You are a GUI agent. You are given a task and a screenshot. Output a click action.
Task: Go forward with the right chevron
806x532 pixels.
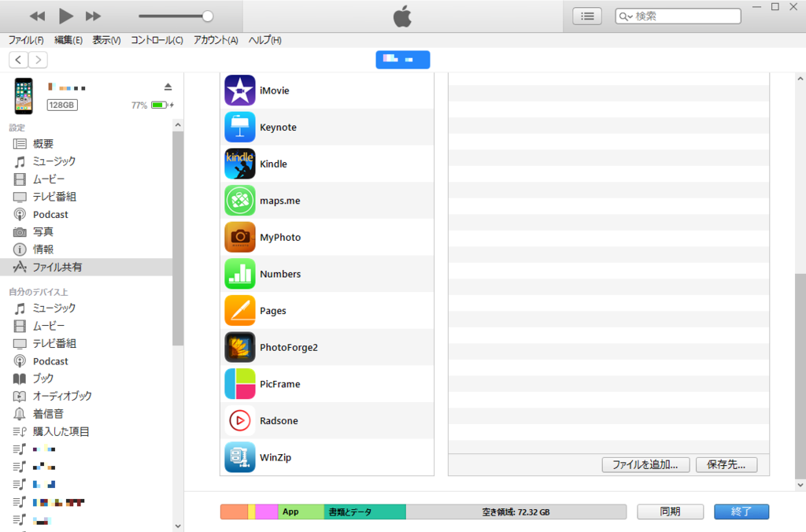tap(38, 60)
